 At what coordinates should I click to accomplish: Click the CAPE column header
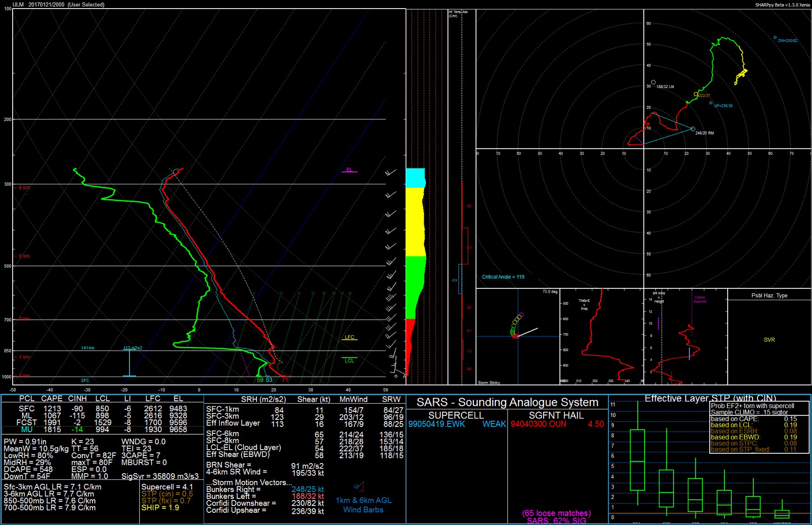[52, 399]
